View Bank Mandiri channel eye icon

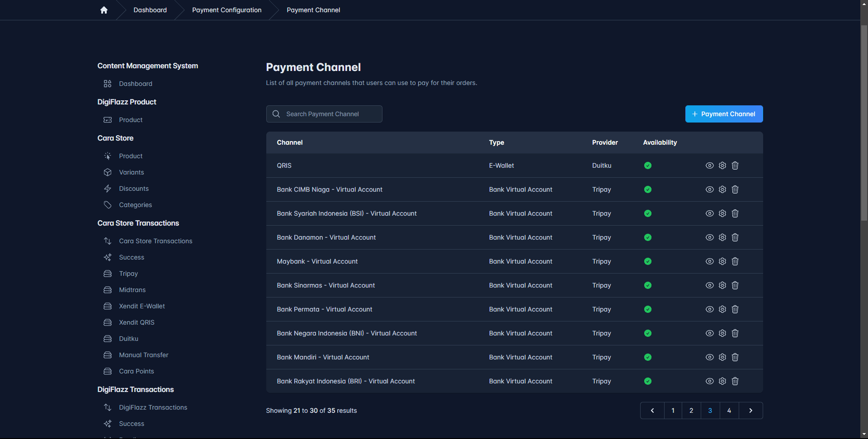[x=710, y=357]
